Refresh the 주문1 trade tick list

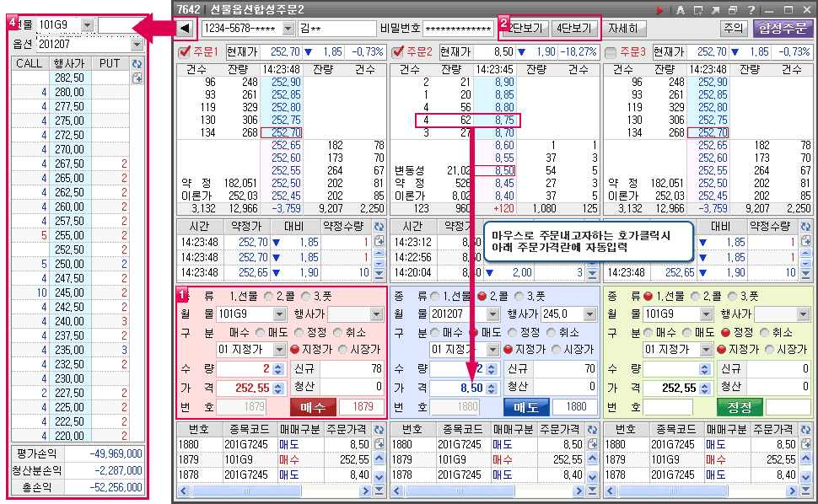[379, 227]
